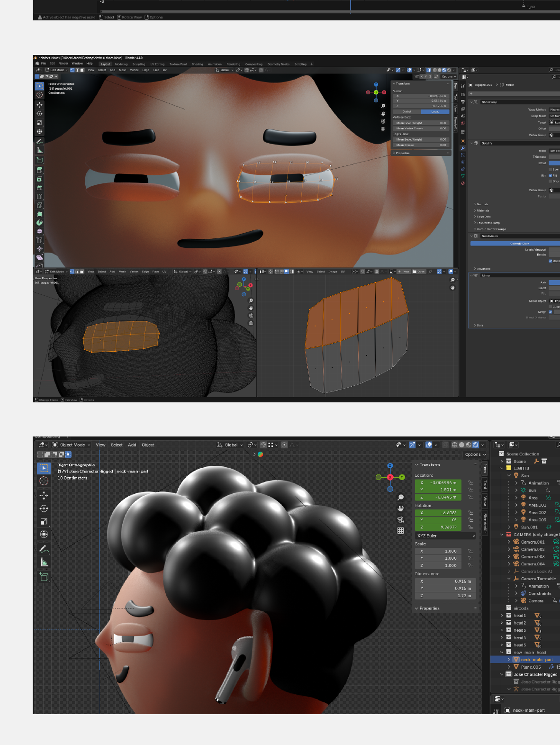Select the Measure tool in bottom Object Mode viewport
Viewport: 560px width, 745px height.
[44, 563]
